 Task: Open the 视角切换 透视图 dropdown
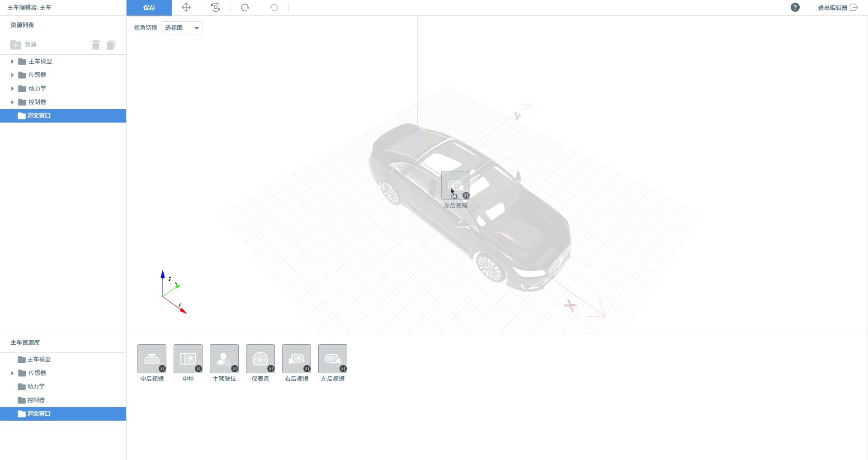(x=182, y=28)
